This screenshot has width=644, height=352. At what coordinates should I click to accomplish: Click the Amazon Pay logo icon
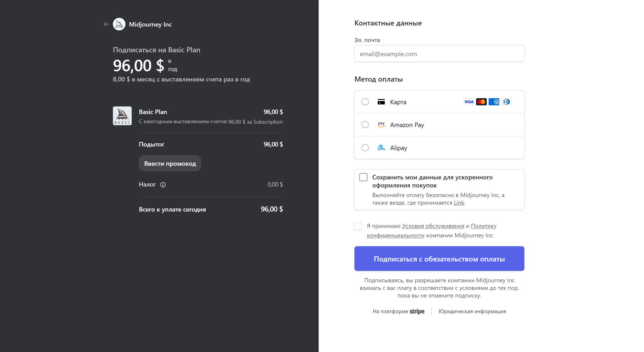[381, 125]
